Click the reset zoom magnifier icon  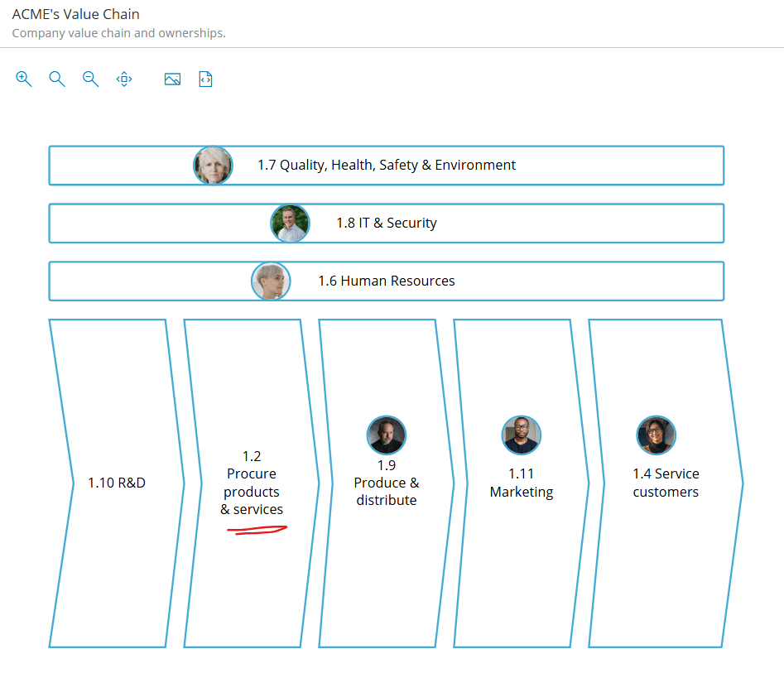point(57,79)
